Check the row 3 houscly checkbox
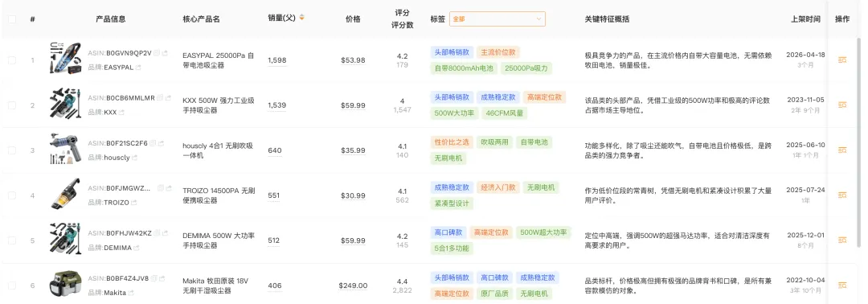The image size is (868, 304). [x=12, y=150]
